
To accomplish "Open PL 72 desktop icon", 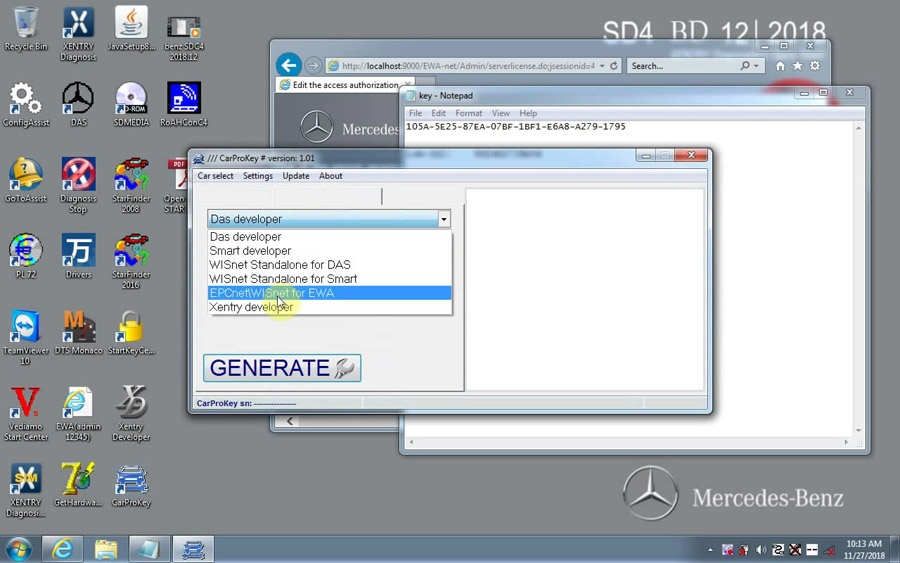I will (26, 256).
